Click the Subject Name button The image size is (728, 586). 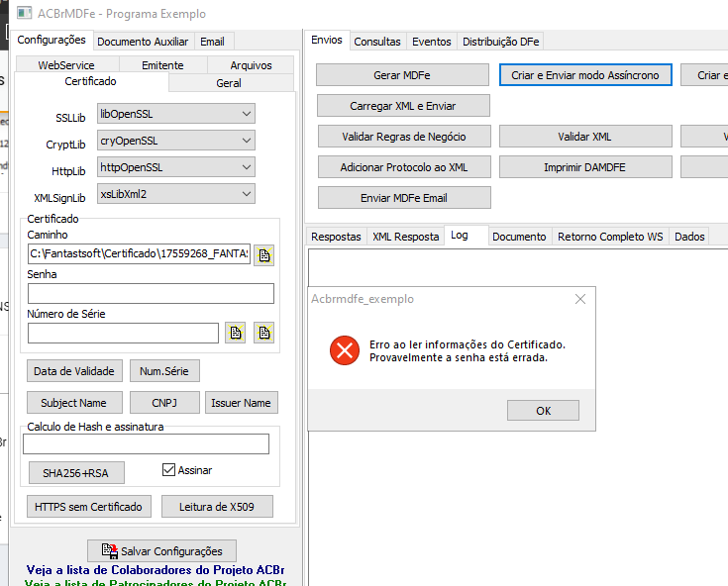pyautogui.click(x=74, y=403)
